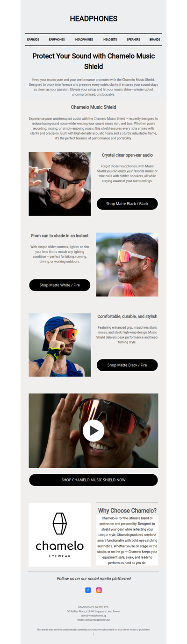Click the HEADPHONES site title
Image resolution: width=187 pixels, height=644 pixels.
[93, 19]
